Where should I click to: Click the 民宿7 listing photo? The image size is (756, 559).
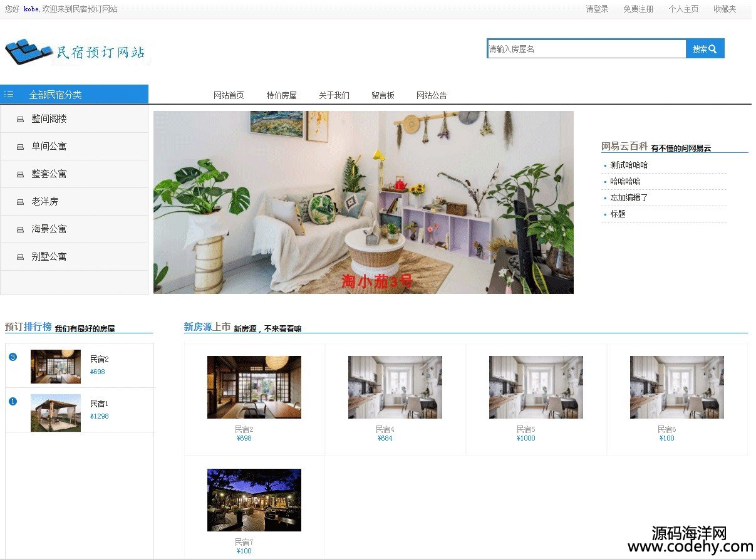(x=254, y=500)
